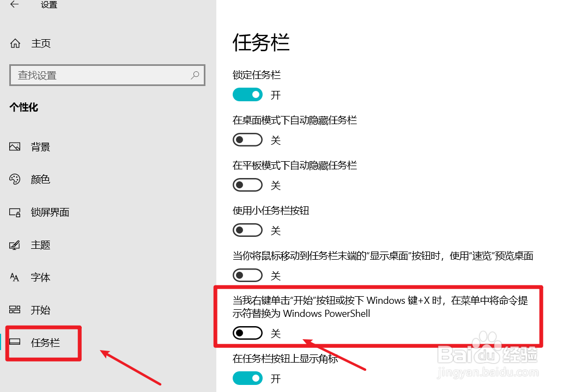
Task: Open the 颜色 (Colors) settings icon
Action: pyautogui.click(x=15, y=179)
